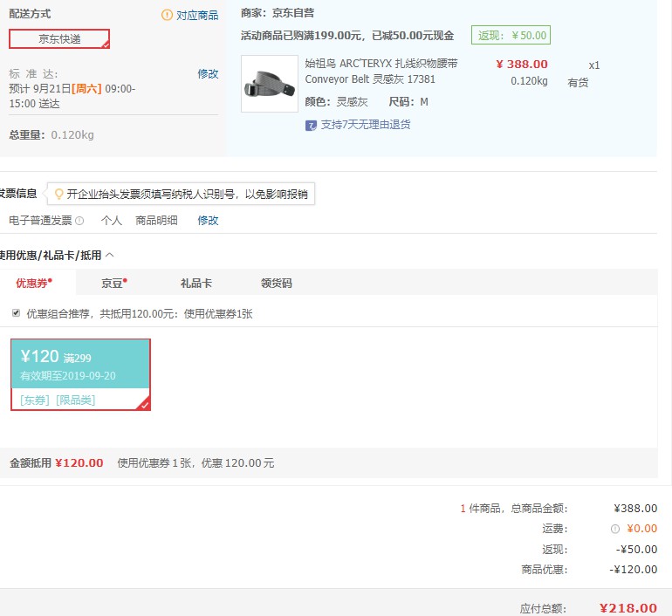The height and width of the screenshot is (616, 672).
Task: Click the 总重量 0.120kg text
Action: (51, 135)
